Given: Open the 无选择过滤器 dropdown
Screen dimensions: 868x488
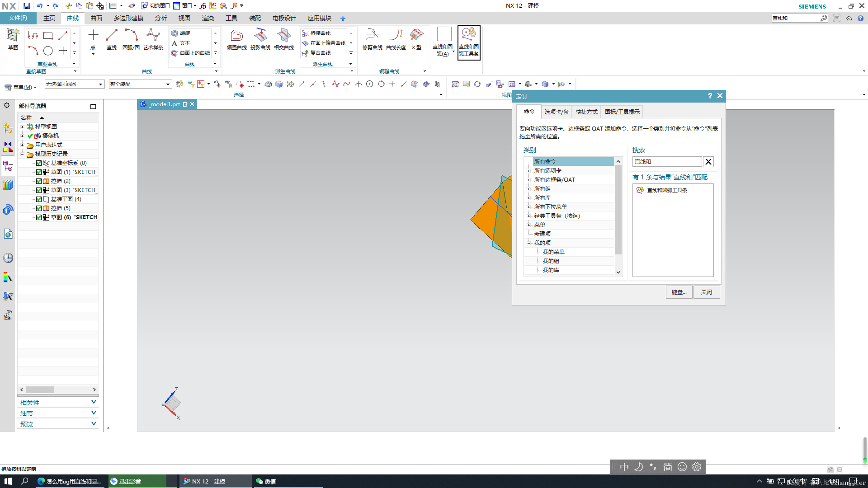Looking at the screenshot, I should [x=75, y=84].
